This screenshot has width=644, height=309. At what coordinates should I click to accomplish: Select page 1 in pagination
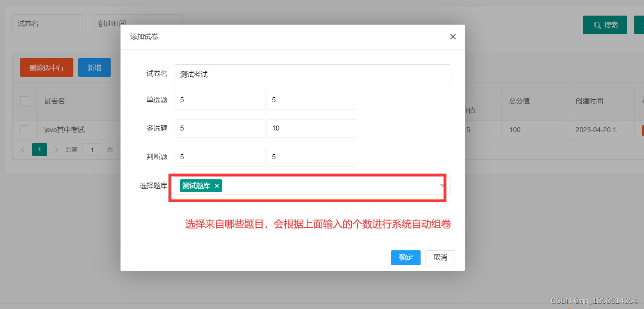tap(39, 149)
